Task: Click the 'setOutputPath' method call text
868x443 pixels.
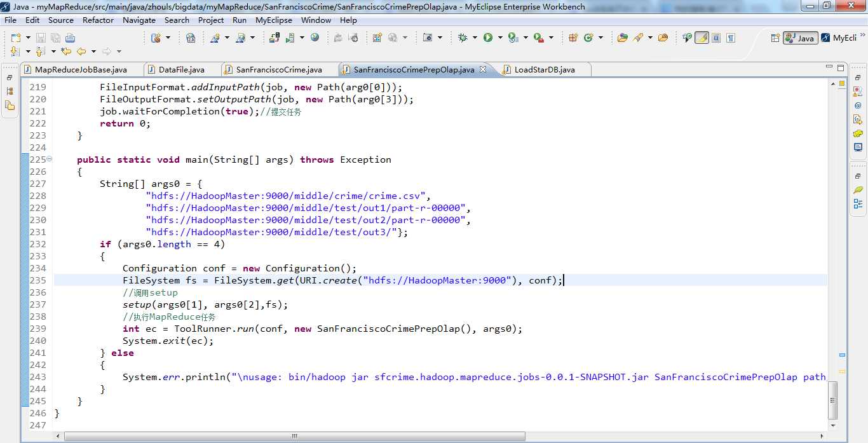Action: click(x=234, y=99)
